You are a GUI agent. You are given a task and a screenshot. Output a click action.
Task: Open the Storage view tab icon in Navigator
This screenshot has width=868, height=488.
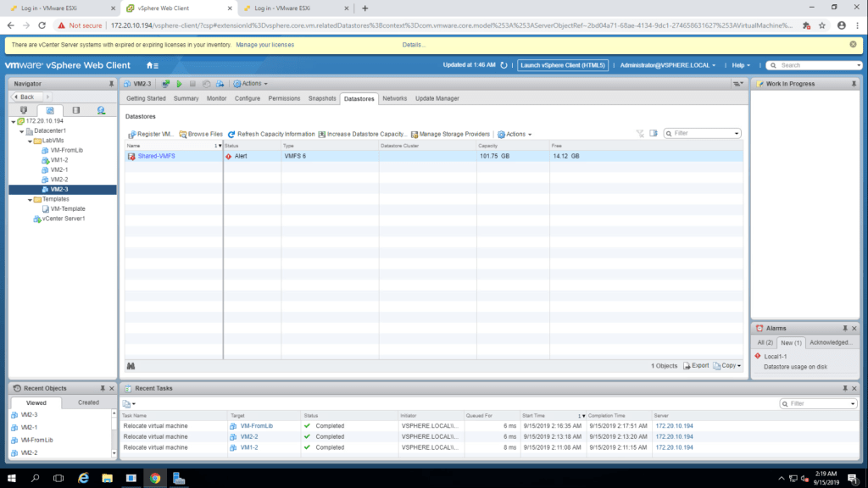point(75,110)
